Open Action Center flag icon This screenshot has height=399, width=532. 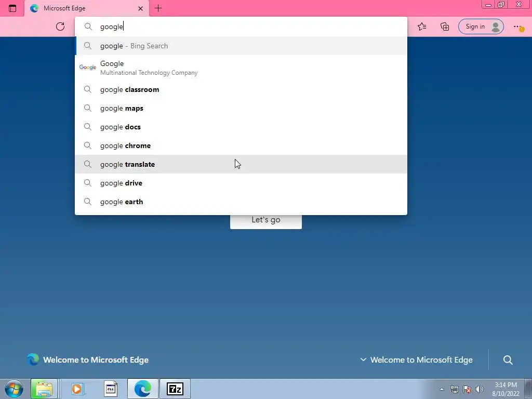click(467, 389)
